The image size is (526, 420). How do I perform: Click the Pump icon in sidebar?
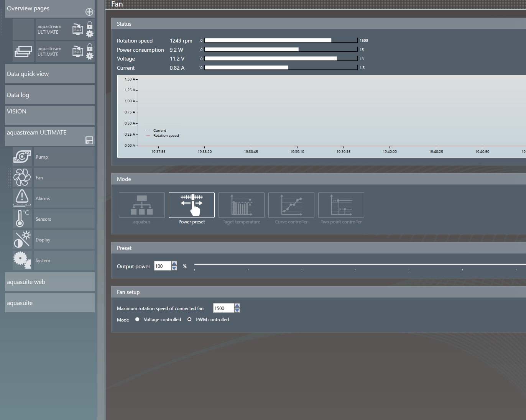[22, 157]
